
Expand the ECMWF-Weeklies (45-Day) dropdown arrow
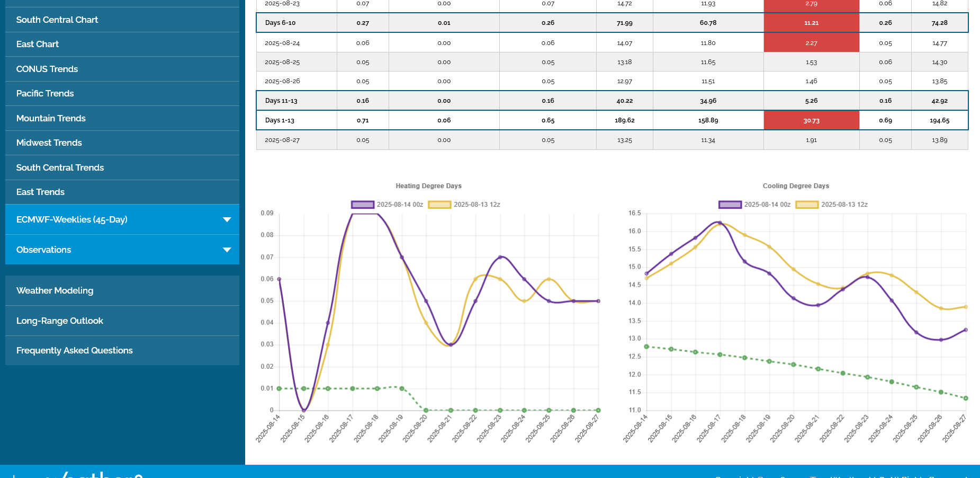pos(227,219)
